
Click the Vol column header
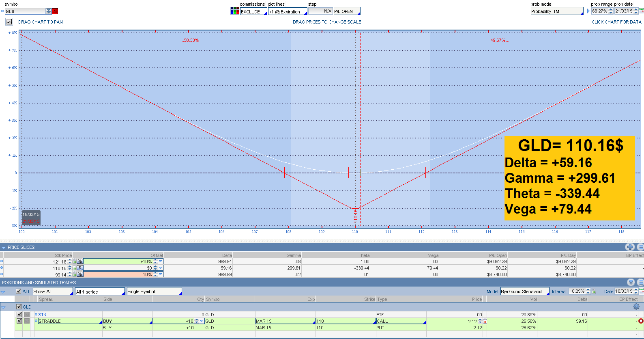pyautogui.click(x=533, y=299)
